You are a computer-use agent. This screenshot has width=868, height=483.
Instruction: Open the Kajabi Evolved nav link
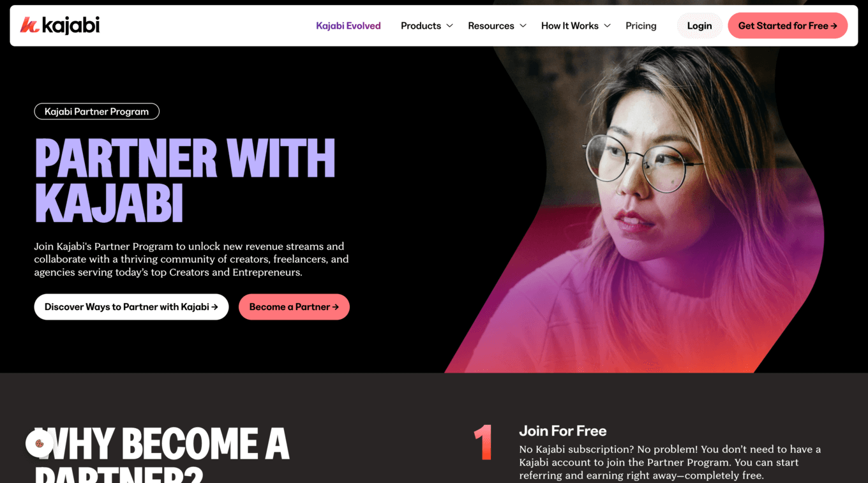(348, 26)
